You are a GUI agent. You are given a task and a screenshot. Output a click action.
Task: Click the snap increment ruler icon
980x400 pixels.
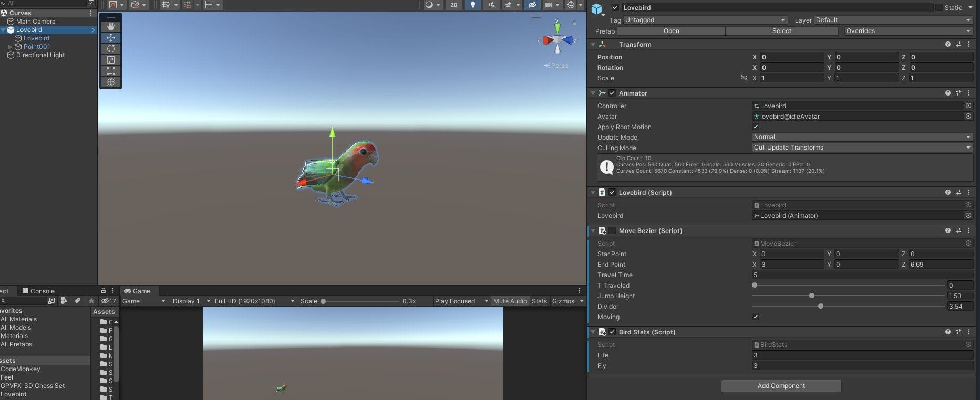[x=209, y=5]
